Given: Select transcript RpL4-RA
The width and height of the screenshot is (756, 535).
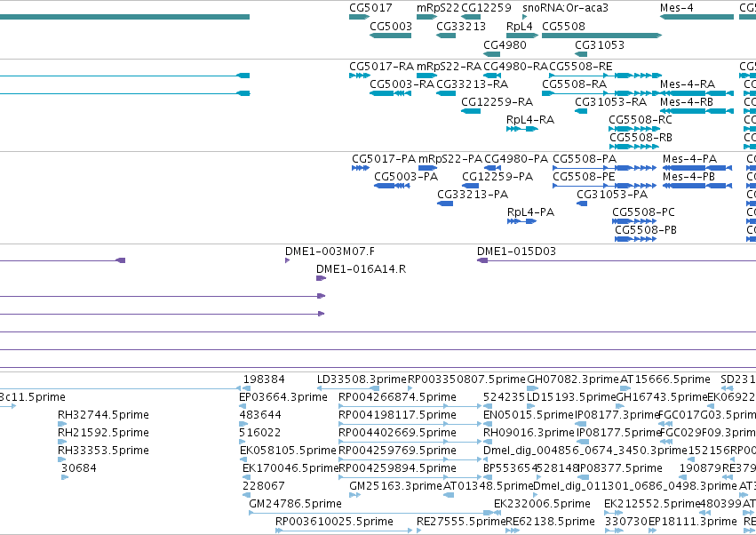Looking at the screenshot, I should pos(529,120).
